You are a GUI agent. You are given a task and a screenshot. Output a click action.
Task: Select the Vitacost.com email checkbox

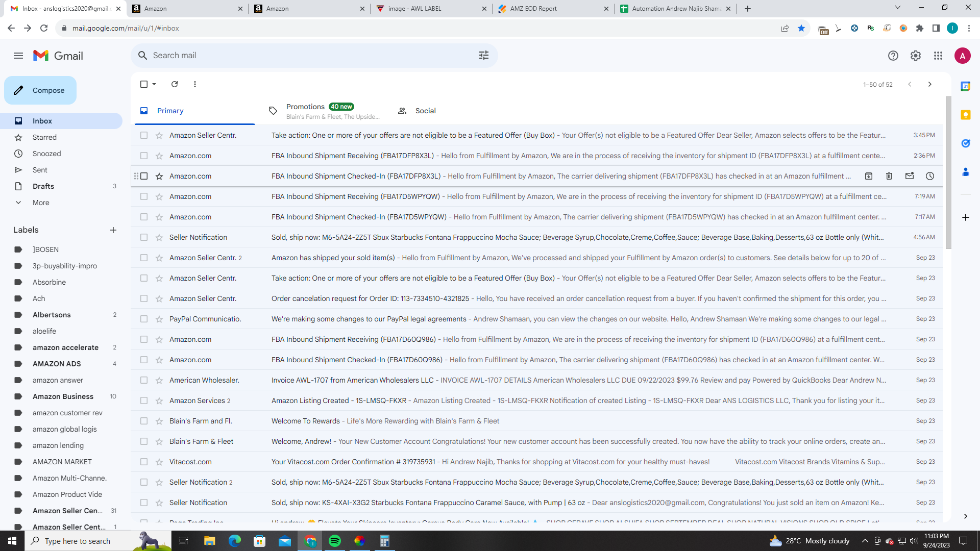click(x=144, y=462)
